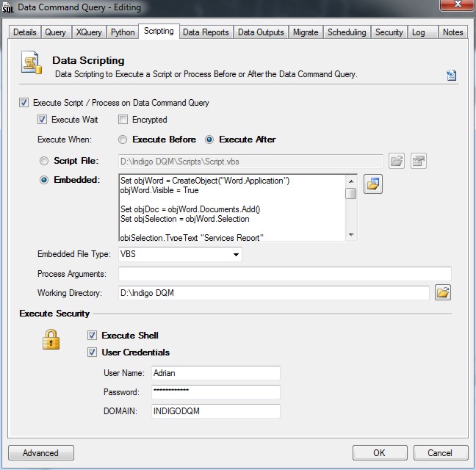Click the Process Arguments input field
Screen dimensions: 476x470
(x=284, y=274)
